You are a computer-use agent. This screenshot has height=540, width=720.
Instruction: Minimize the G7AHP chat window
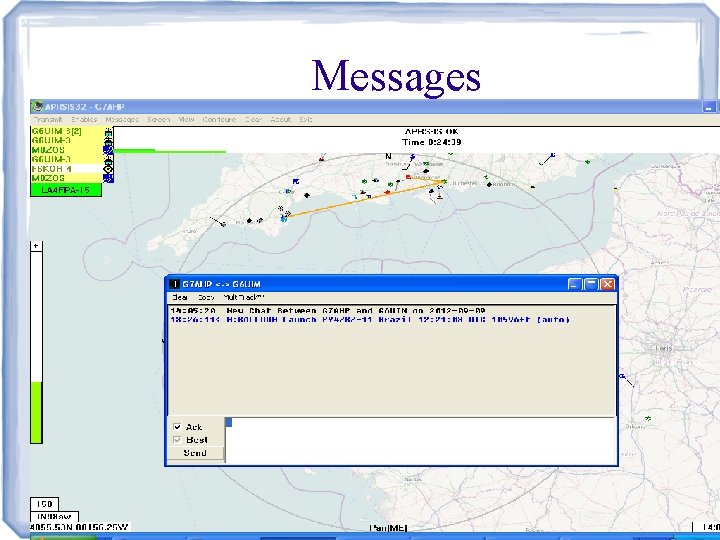coord(574,284)
